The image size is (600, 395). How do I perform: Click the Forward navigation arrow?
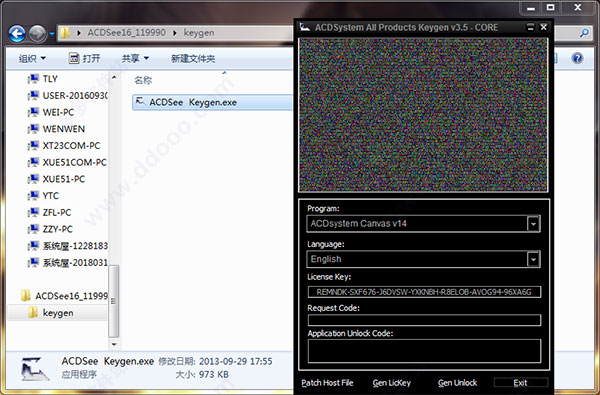tap(38, 34)
